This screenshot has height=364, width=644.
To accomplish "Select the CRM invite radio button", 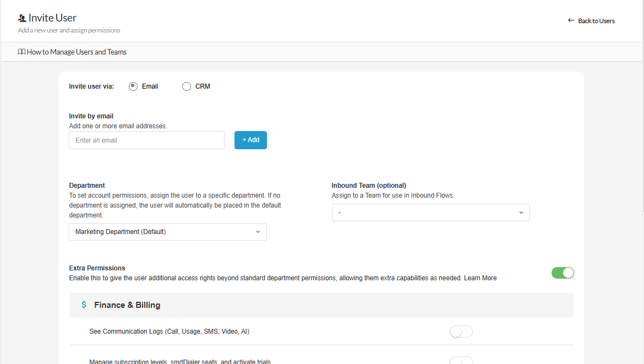I will click(187, 86).
